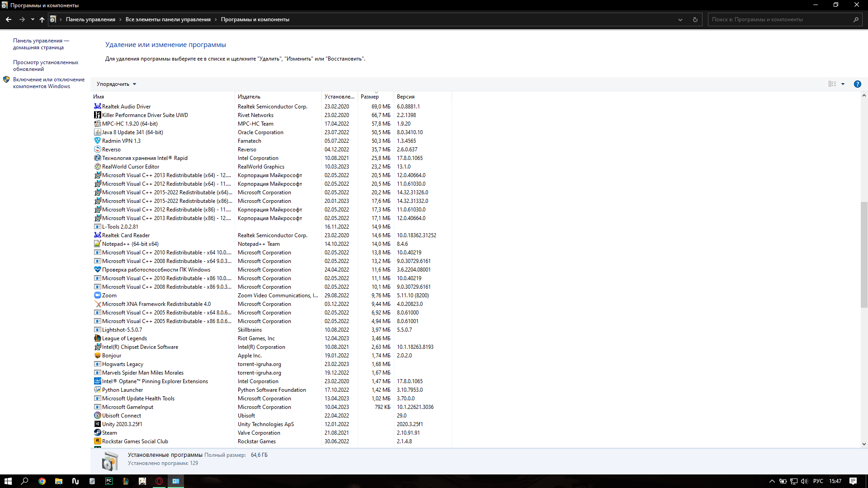Image resolution: width=868 pixels, height=488 pixels.
Task: Select Intel(R) Chipset Device Software entry
Action: pyautogui.click(x=271, y=347)
